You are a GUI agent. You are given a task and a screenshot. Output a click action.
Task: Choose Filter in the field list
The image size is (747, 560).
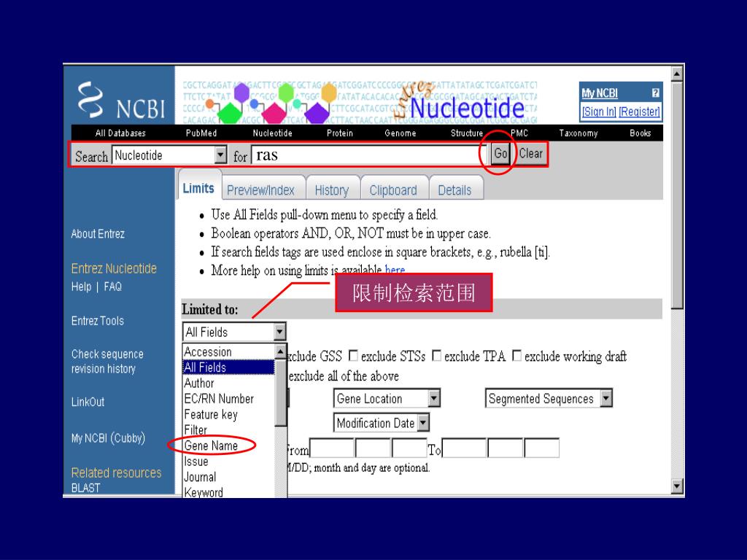(x=228, y=430)
